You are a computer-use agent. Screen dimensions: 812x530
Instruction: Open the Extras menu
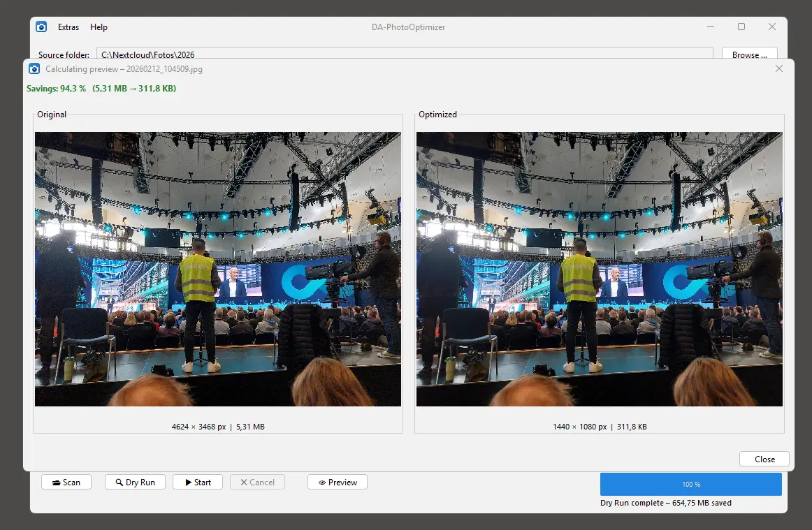[x=68, y=27]
